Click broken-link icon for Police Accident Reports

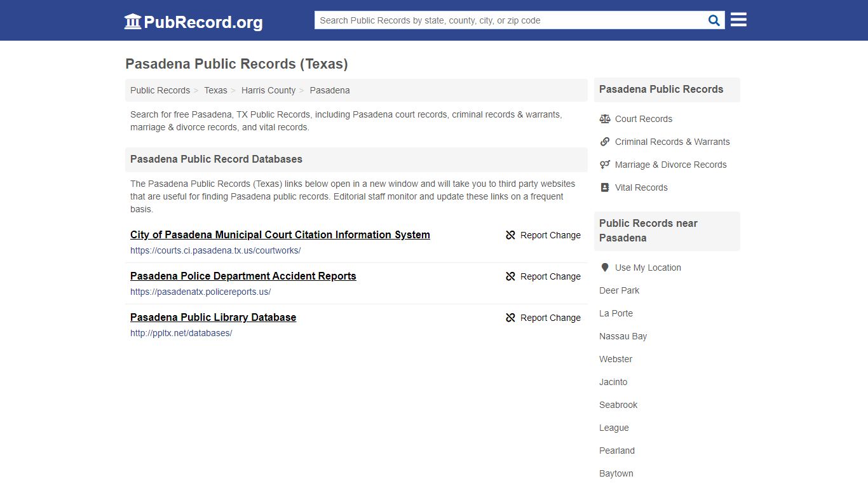(x=510, y=276)
